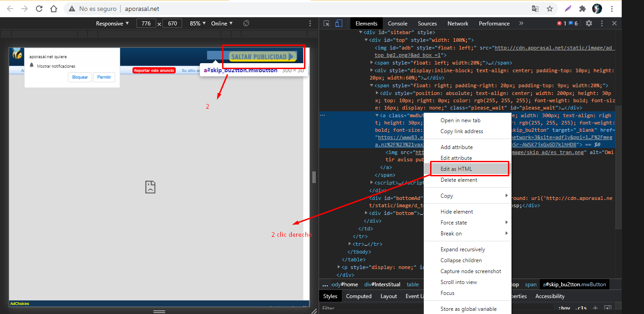Image resolution: width=644 pixels, height=314 pixels.
Task: Expand the p display: none node
Action: (x=339, y=267)
